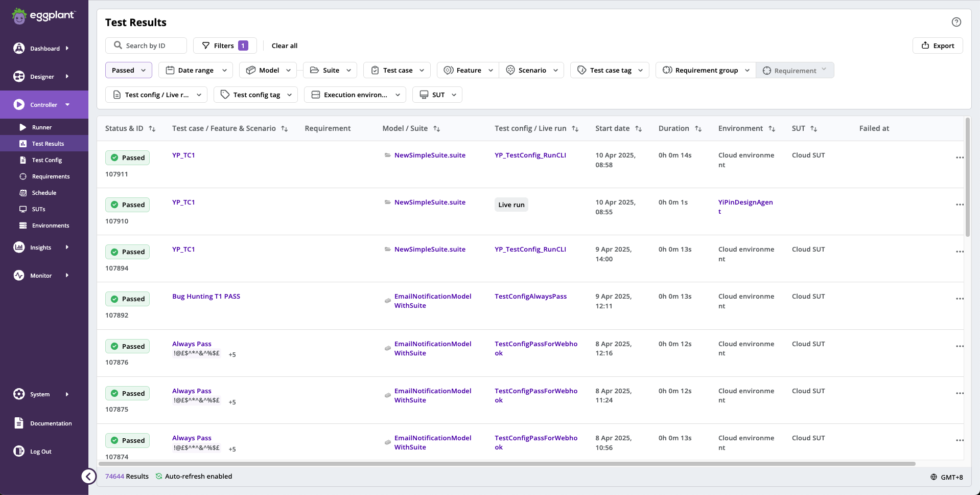Open the Test config / Live run filter
Screen dimensions: 980x495
click(x=156, y=95)
